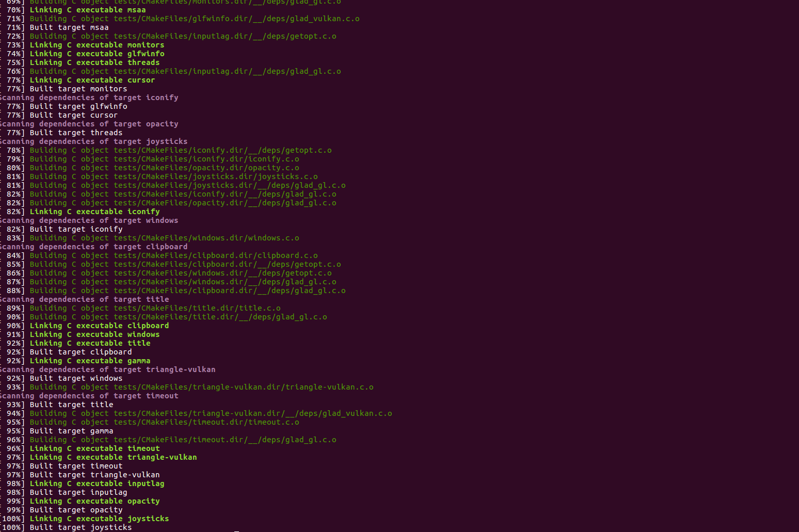This screenshot has height=532, width=799.
Task: Click the 'Linking C executable threads' message
Action: point(94,62)
